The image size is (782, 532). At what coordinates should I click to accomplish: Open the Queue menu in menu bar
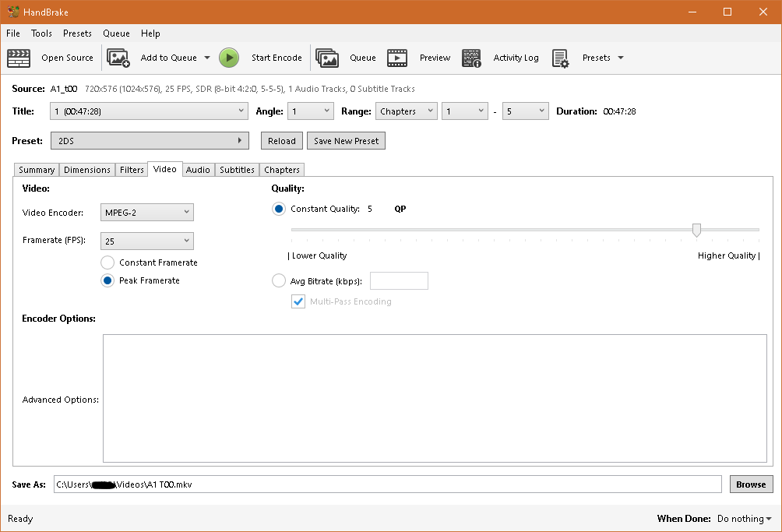pyautogui.click(x=116, y=33)
